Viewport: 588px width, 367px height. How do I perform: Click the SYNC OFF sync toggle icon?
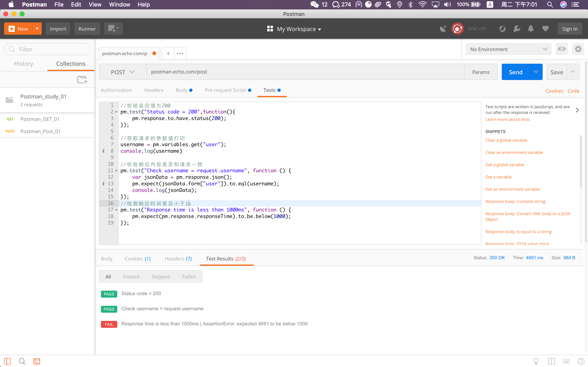[x=457, y=29]
